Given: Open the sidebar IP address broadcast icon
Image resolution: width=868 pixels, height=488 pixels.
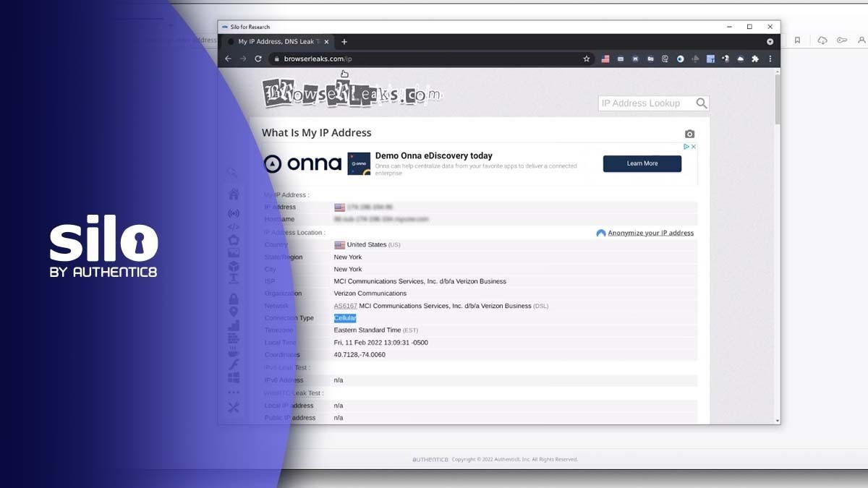Looking at the screenshot, I should click(x=234, y=213).
